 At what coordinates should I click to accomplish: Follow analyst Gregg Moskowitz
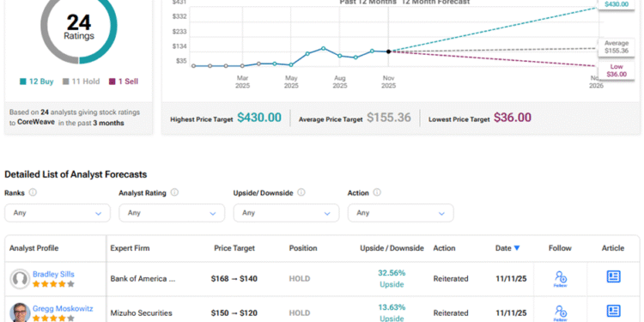coord(560,313)
